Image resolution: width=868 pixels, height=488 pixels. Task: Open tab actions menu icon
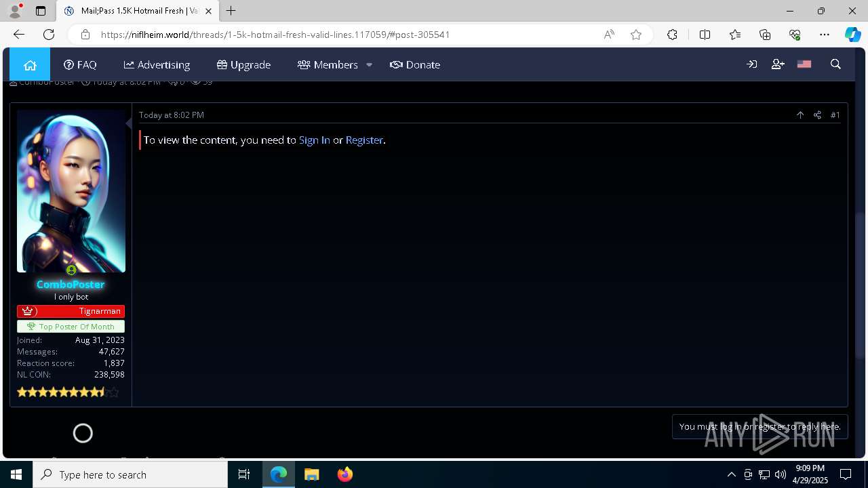pos(41,11)
